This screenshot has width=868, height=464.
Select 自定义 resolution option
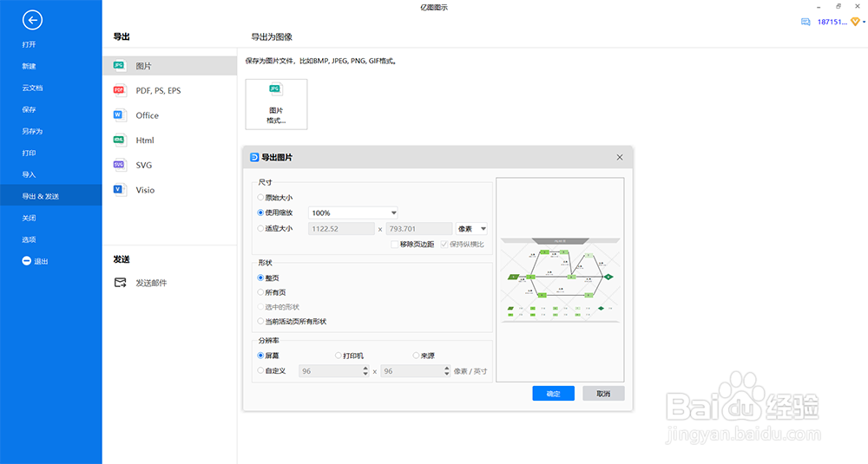tap(260, 370)
